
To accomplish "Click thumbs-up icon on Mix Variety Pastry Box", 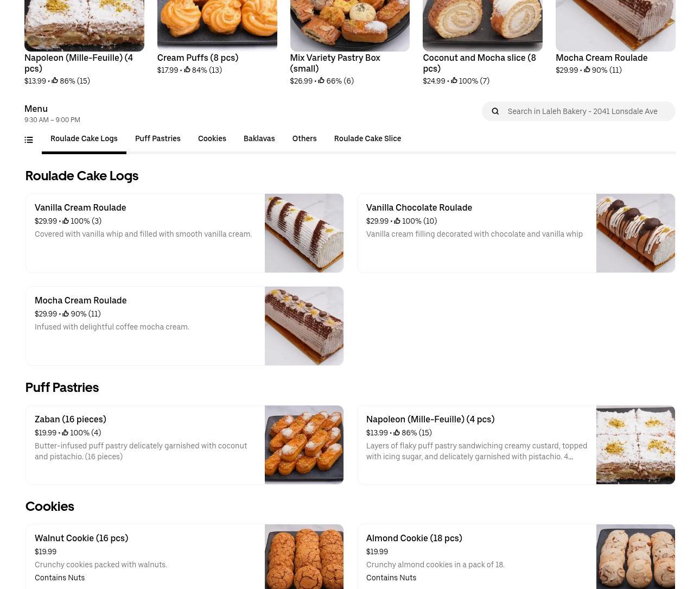I will pyautogui.click(x=321, y=81).
